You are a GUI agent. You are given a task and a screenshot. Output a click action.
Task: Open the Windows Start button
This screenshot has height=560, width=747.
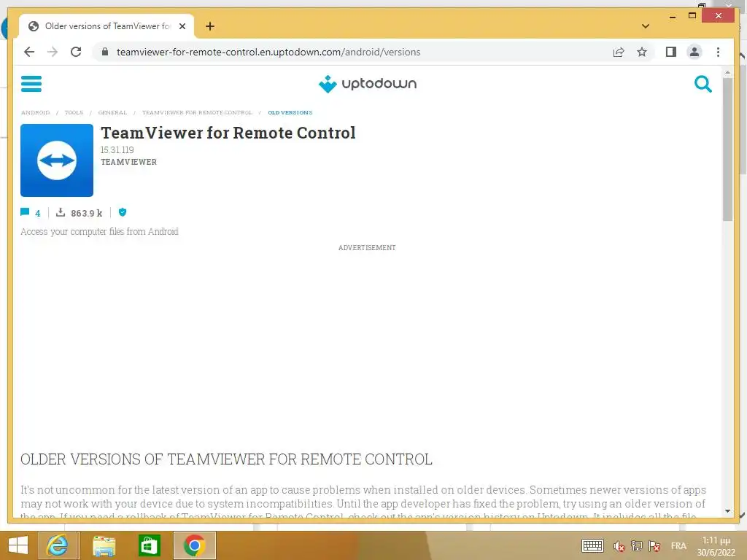(18, 545)
